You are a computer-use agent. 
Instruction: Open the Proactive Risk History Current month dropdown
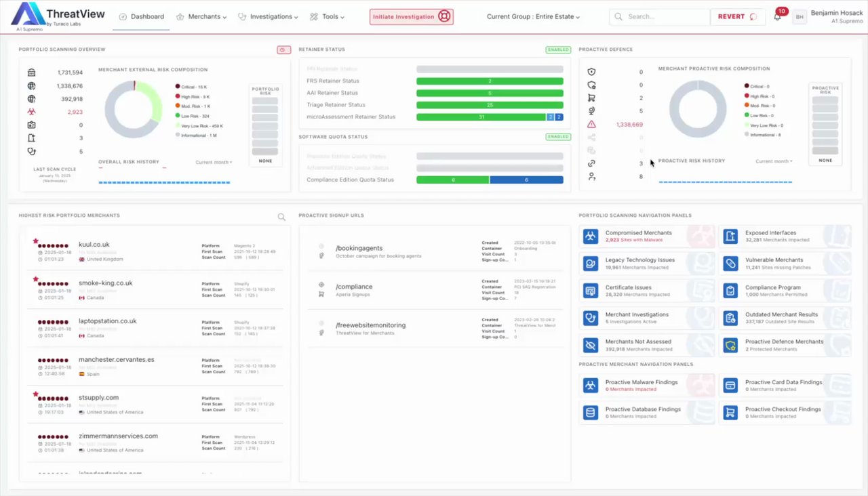pos(774,161)
